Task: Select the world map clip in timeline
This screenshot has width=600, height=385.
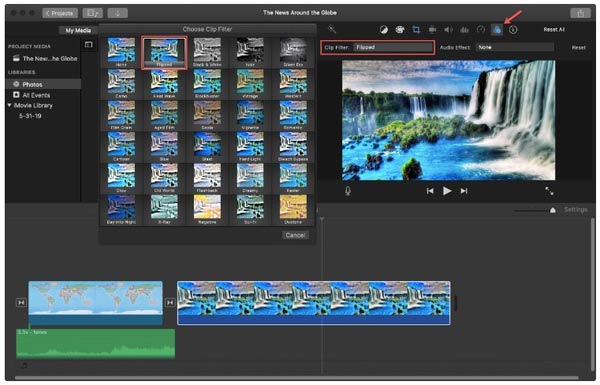Action: tap(95, 303)
